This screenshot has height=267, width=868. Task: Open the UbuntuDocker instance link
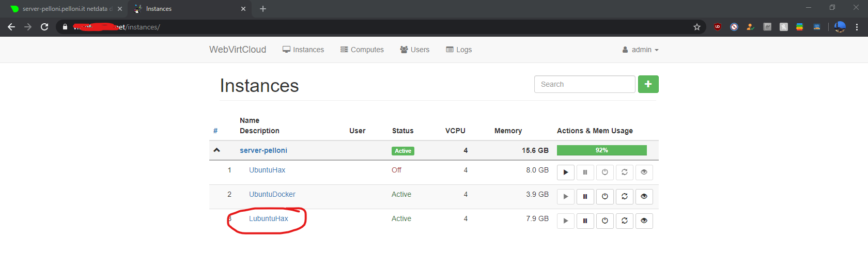(272, 194)
